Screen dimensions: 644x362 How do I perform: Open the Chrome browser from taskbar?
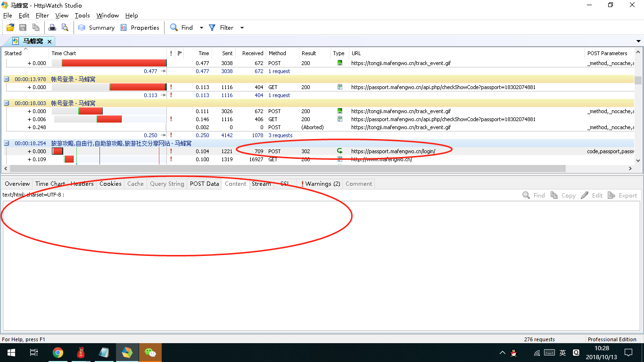58,353
